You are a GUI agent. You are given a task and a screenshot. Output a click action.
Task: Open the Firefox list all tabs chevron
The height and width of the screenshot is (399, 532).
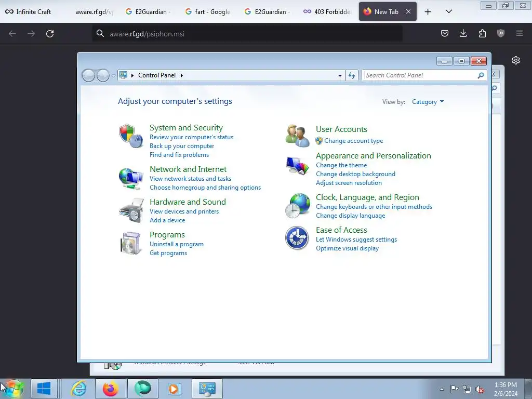448,11
